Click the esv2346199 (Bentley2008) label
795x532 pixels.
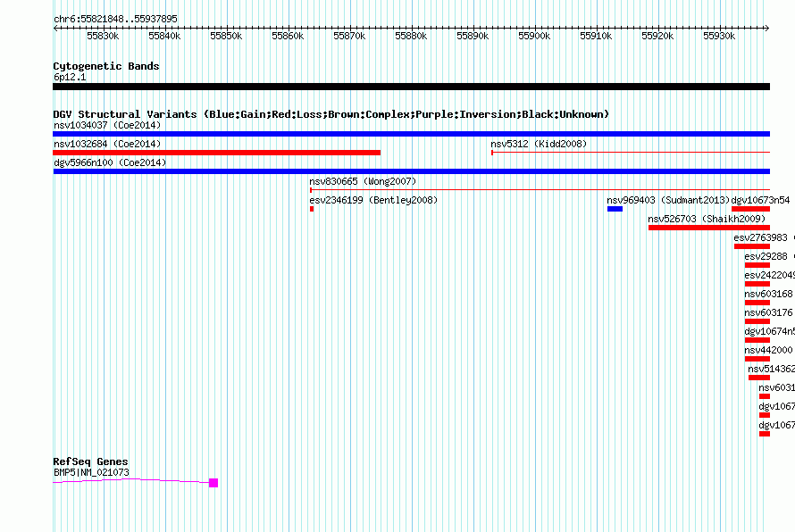pos(373,200)
